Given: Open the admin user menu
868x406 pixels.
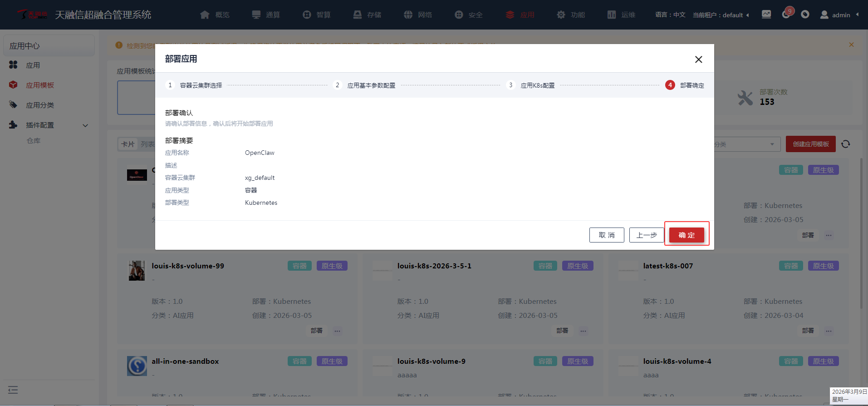Looking at the screenshot, I should (x=839, y=15).
